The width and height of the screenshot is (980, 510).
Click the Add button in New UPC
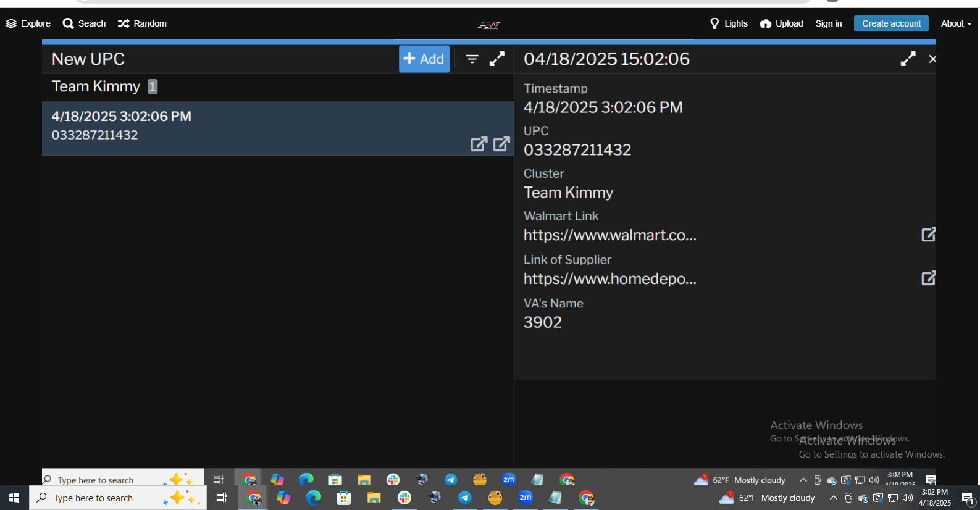click(x=424, y=59)
